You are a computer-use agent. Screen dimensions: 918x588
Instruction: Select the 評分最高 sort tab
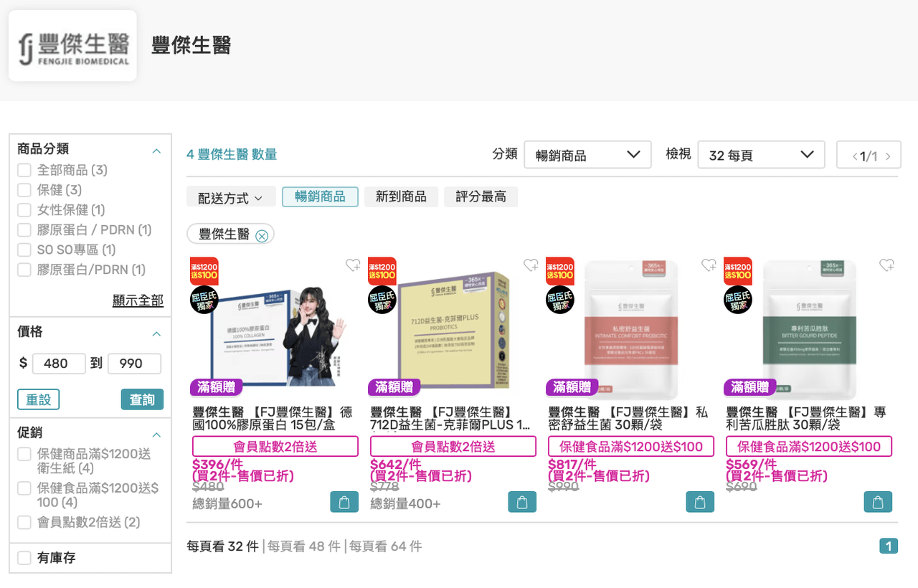click(481, 196)
